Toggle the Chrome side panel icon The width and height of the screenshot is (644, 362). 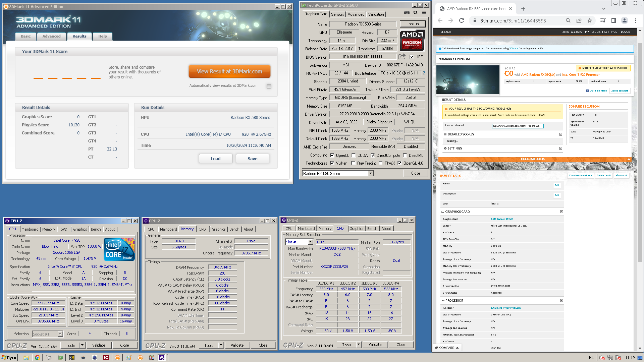[613, 20]
